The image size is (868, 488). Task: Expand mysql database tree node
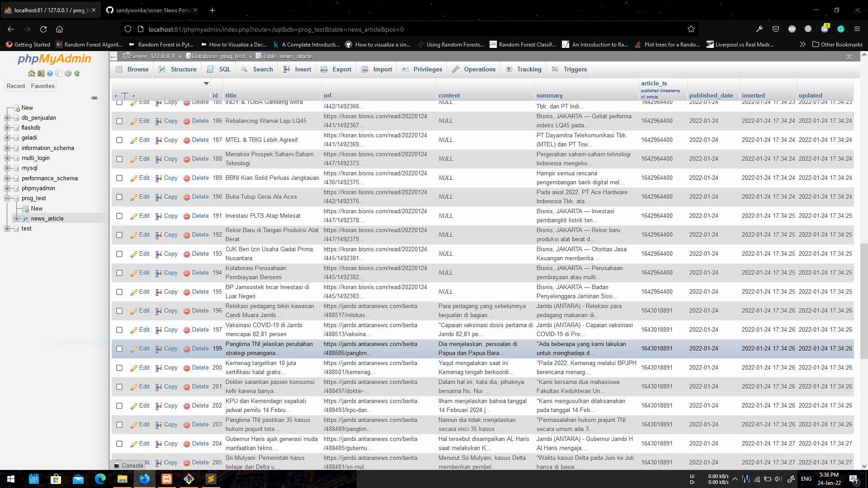7,168
